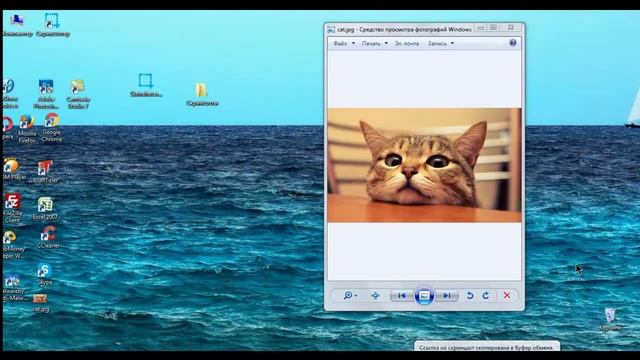Close the photo viewer window
This screenshot has width=640, height=360.
[x=511, y=28]
